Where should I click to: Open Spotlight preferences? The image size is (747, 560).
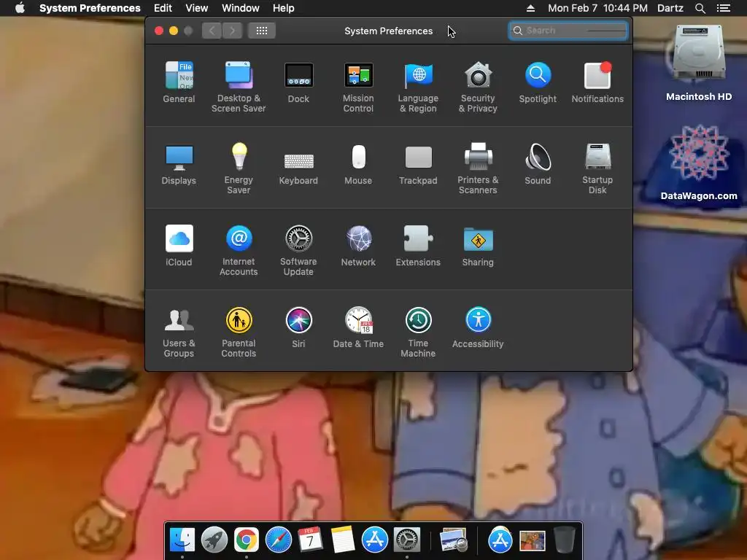click(538, 82)
